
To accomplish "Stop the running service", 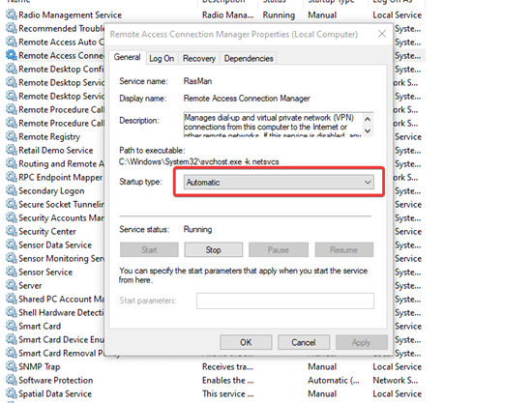I will (213, 249).
